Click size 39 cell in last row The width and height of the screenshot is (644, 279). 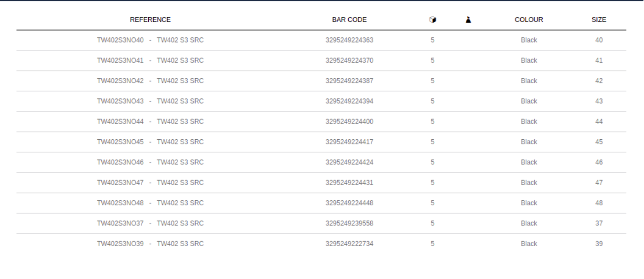click(x=599, y=244)
